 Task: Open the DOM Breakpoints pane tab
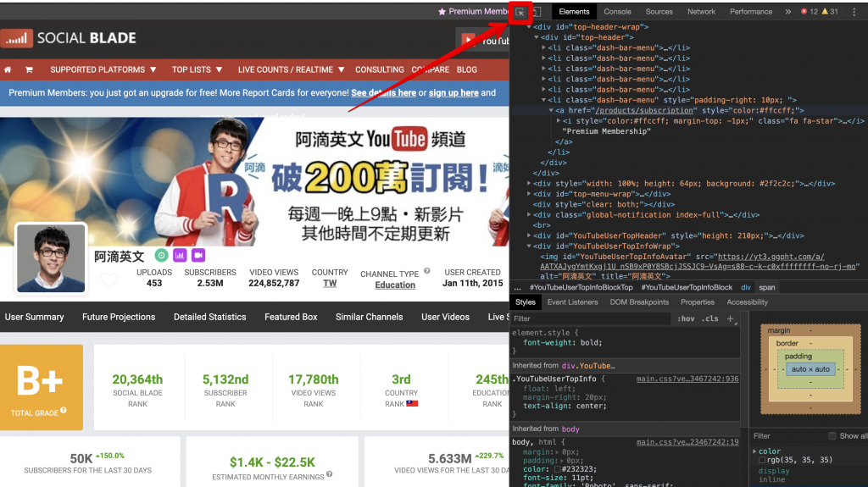(x=639, y=302)
